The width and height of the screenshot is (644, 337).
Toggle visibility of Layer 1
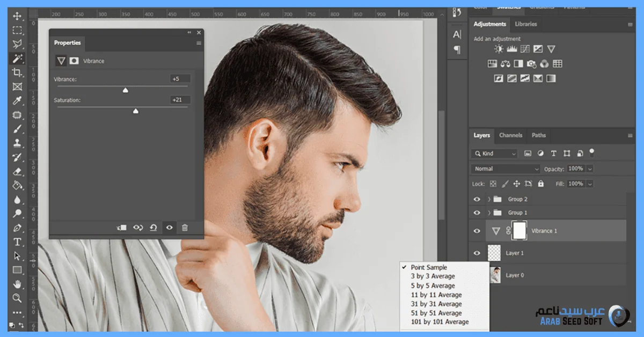coord(477,253)
